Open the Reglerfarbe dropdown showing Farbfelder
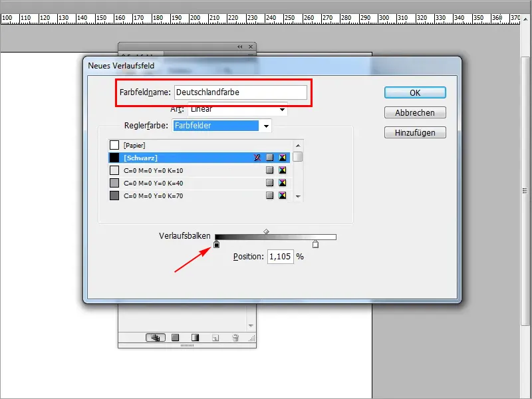This screenshot has width=532, height=399. pyautogui.click(x=219, y=126)
